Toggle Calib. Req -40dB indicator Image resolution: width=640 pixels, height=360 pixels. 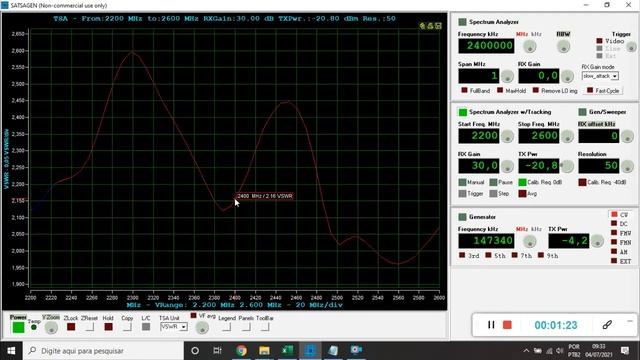point(582,182)
